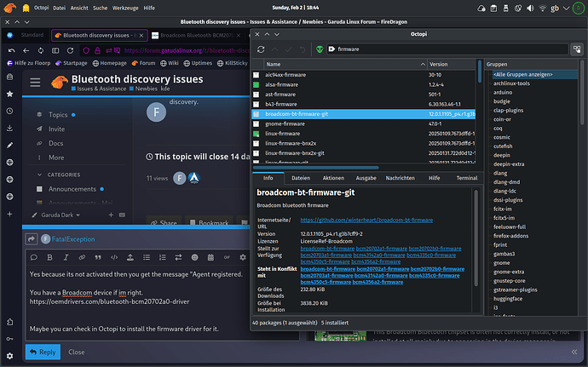Click the numbered list icon in editor
Screen dimensions: 588x367
click(163, 257)
